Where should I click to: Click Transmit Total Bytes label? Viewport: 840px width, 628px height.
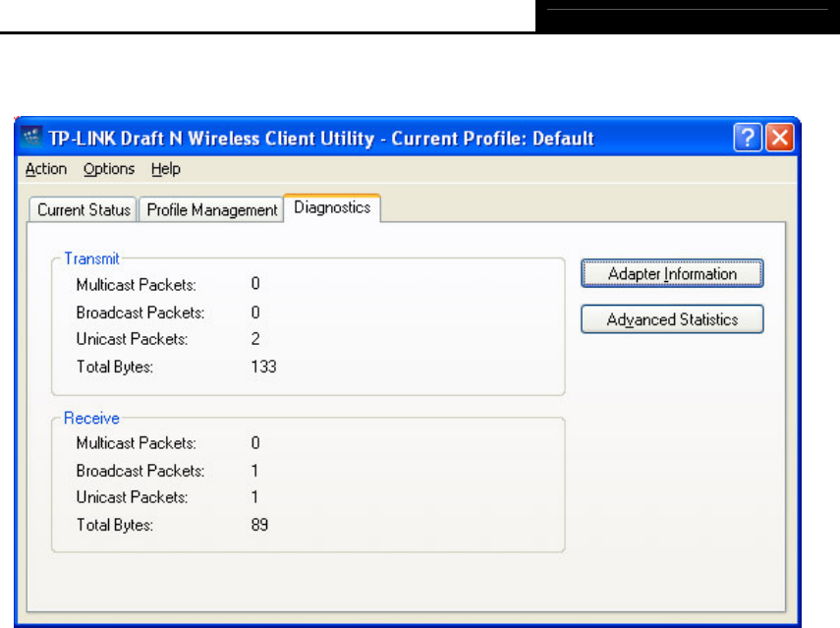coord(115,367)
